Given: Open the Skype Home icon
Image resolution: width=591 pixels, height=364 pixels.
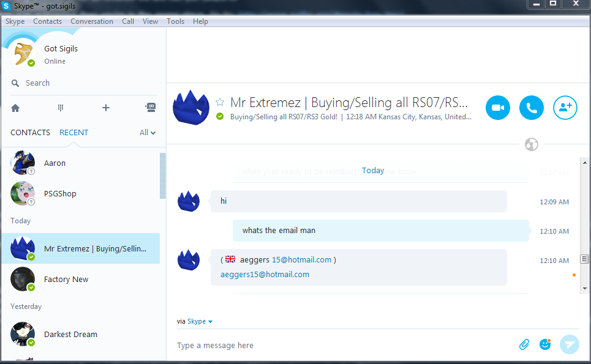Looking at the screenshot, I should (x=15, y=108).
